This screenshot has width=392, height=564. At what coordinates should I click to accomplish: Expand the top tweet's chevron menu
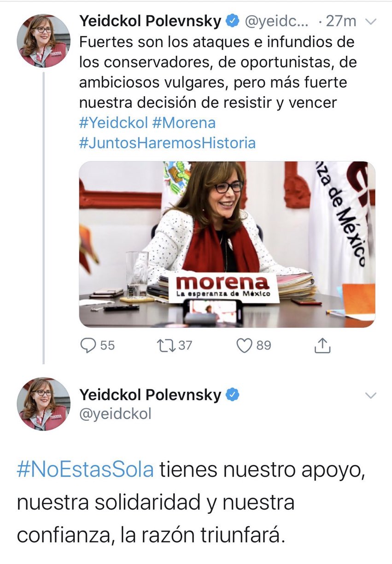tap(371, 21)
